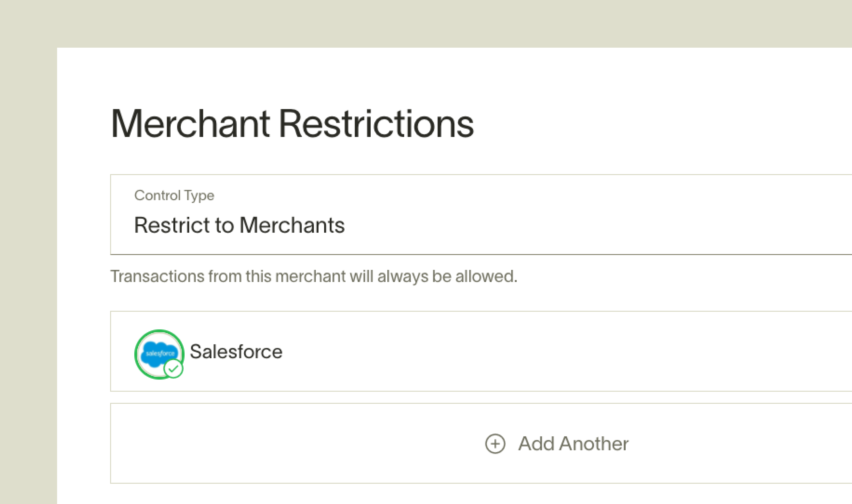Select the Restrict to Merchants value
Image resolution: width=852 pixels, height=504 pixels.
239,225
